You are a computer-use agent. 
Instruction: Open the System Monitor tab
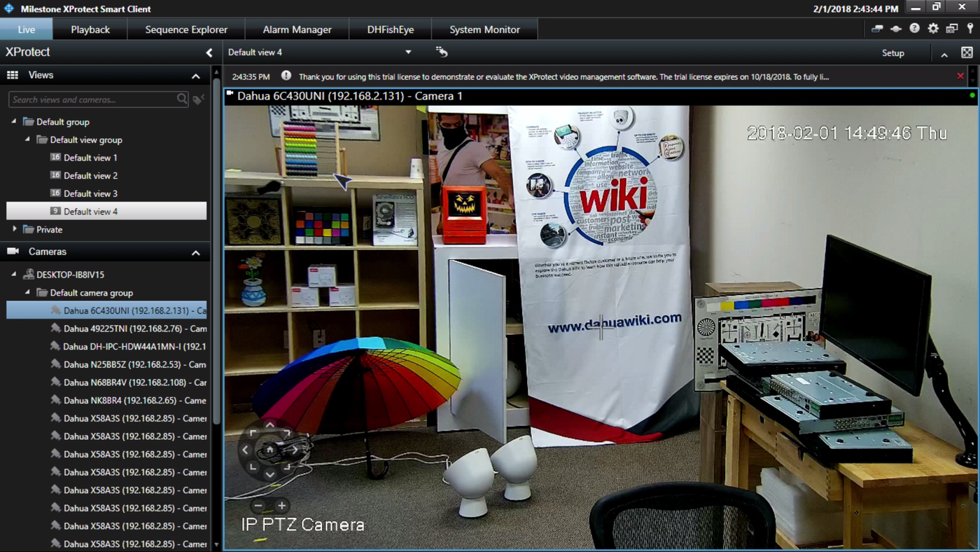pyautogui.click(x=484, y=29)
